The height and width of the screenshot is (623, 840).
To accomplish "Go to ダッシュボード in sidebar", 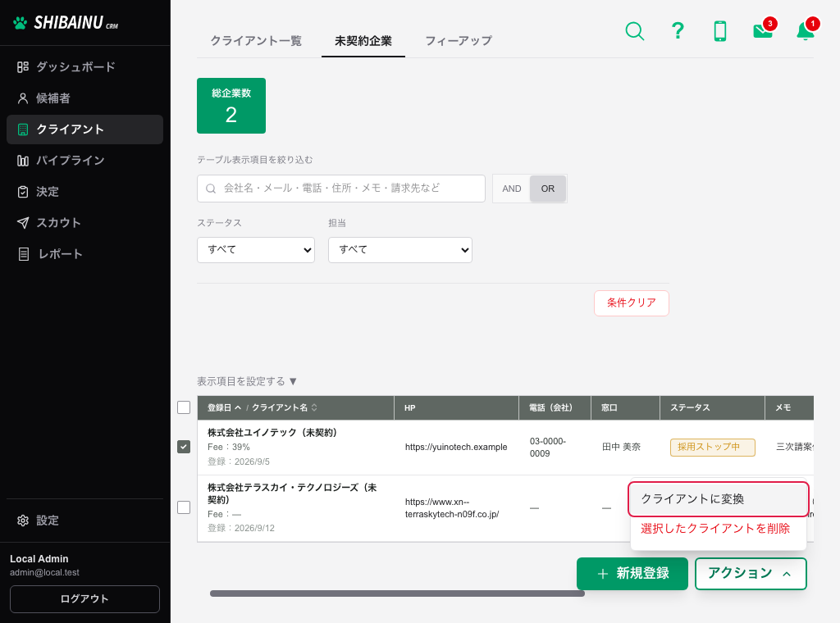I will 84,67.
